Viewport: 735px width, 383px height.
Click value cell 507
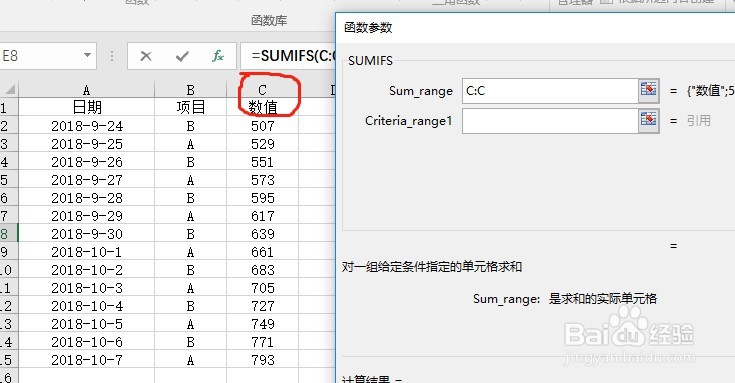(x=262, y=126)
